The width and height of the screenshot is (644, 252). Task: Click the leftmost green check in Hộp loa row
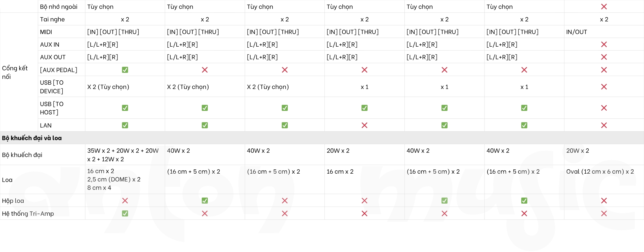click(205, 201)
